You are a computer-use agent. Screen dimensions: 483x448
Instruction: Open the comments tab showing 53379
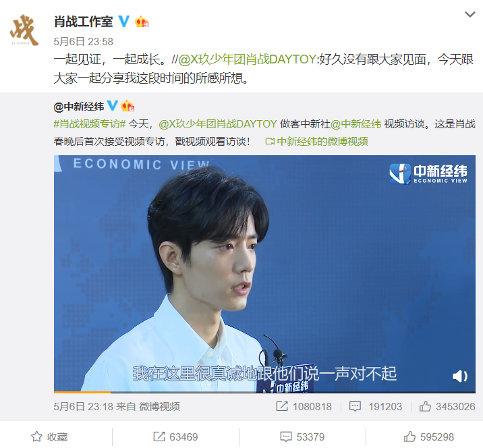[302, 437]
